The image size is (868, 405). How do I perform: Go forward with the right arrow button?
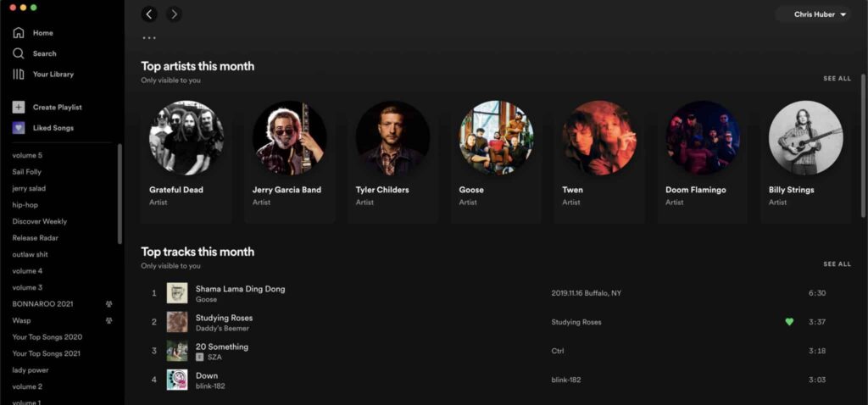(x=174, y=14)
